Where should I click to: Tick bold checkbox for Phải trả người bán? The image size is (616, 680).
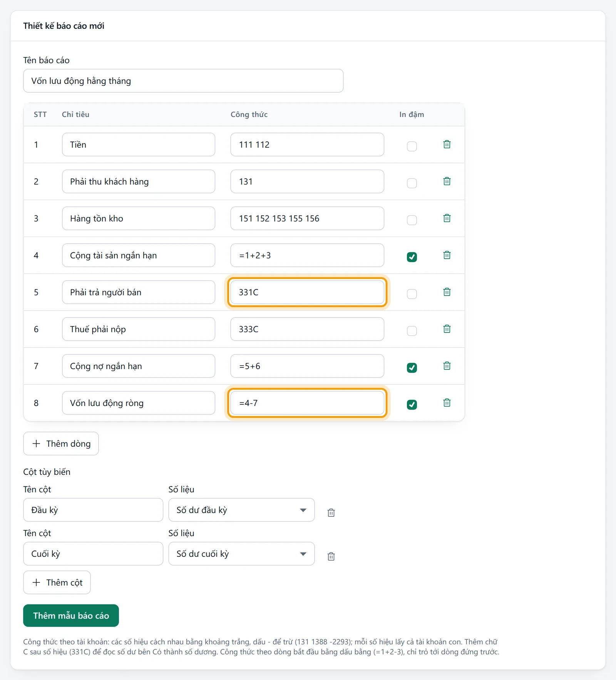(412, 294)
